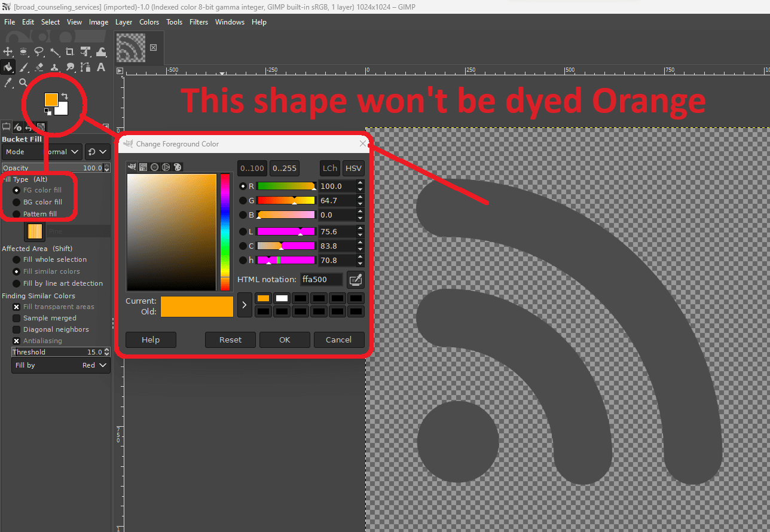
Task: Select the Bucket Fill tool
Action: tap(8, 67)
